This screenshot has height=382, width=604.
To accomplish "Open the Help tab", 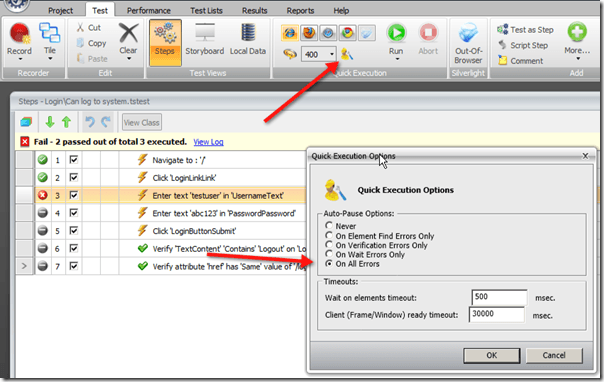I will point(341,10).
